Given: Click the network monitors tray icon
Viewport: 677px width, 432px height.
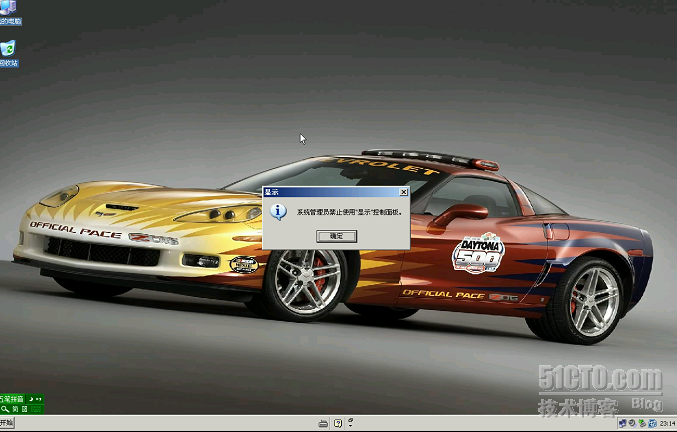Looking at the screenshot, I should (x=623, y=423).
